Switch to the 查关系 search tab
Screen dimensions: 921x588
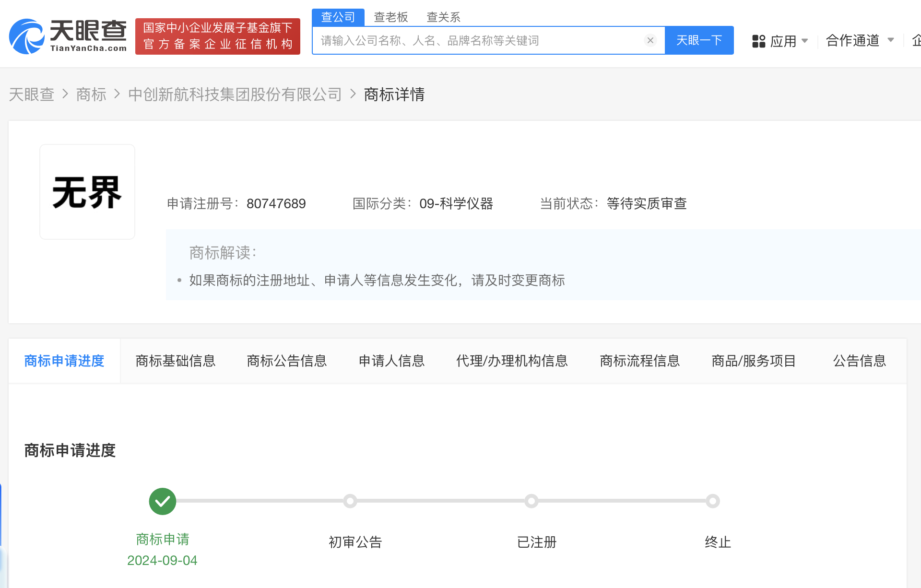(x=443, y=17)
